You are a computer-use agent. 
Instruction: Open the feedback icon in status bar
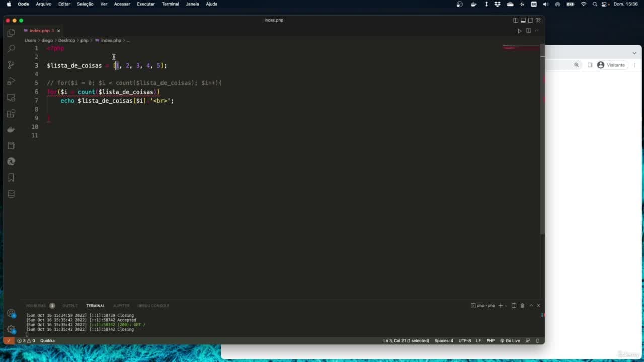(x=528, y=341)
